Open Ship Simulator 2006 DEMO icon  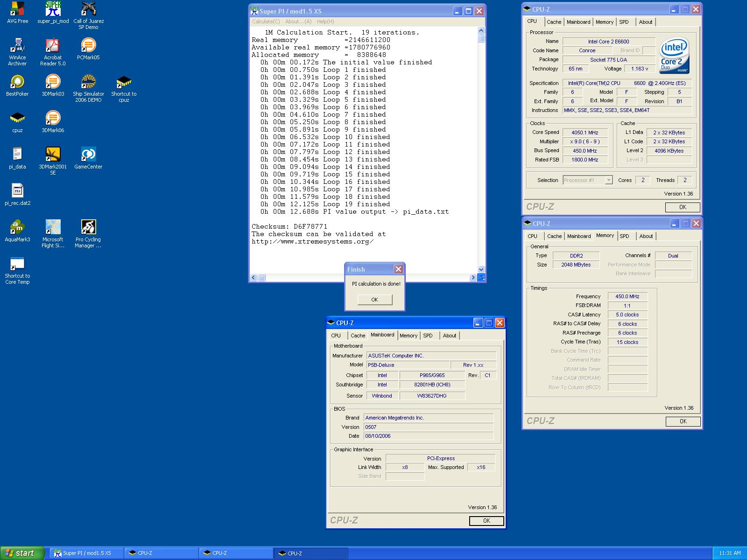(88, 89)
